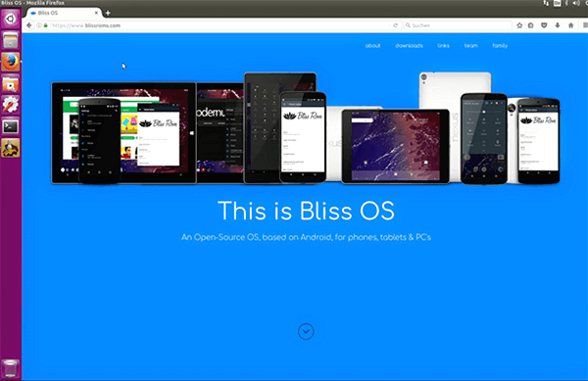Open keyboard layout indicator in top panel

558,3
